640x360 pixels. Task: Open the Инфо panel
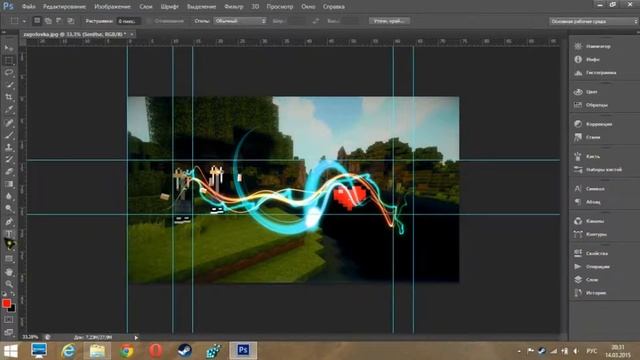click(587, 60)
